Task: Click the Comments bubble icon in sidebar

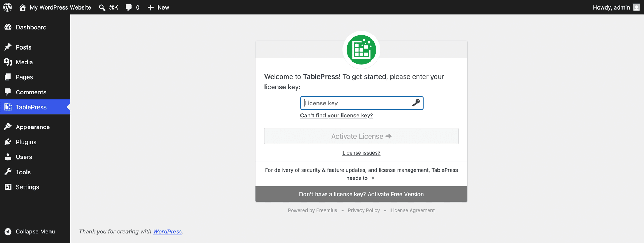Action: coord(8,92)
